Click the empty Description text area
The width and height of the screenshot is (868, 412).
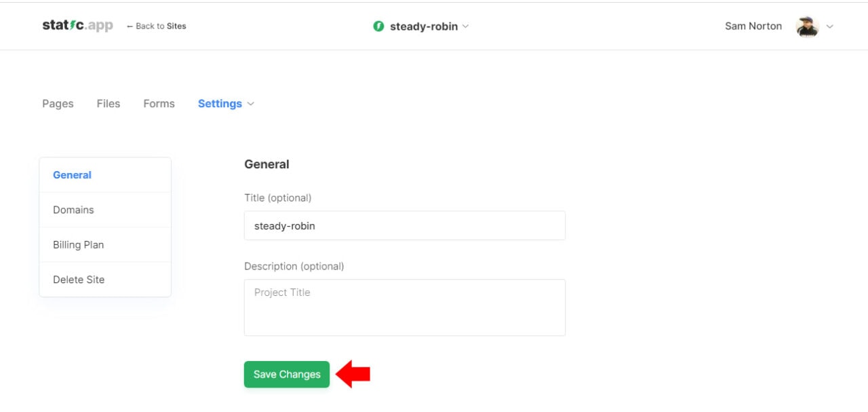coord(404,307)
